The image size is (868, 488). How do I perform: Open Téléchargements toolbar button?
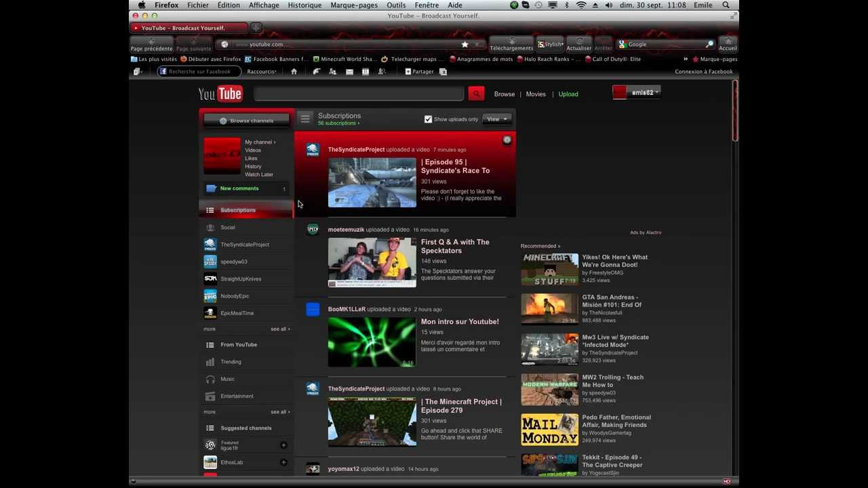click(511, 45)
